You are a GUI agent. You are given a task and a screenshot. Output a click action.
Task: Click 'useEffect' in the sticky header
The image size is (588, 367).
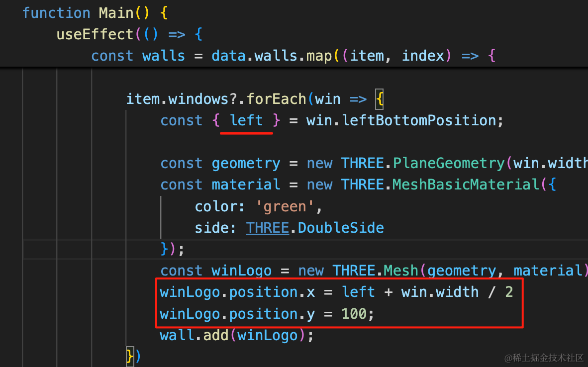pos(95,34)
